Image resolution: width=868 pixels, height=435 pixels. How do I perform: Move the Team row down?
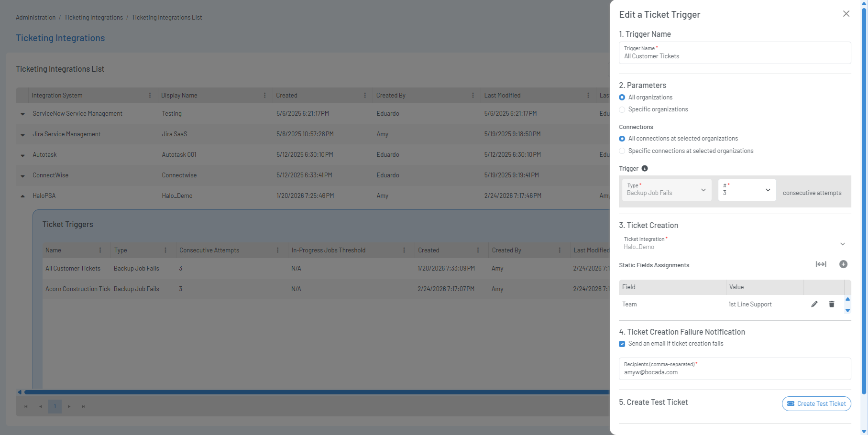(847, 311)
